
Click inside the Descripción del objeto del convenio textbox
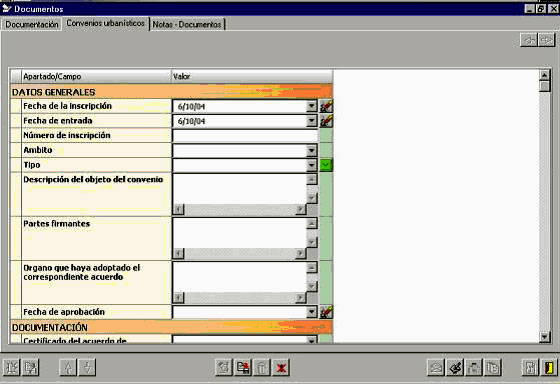[239, 189]
